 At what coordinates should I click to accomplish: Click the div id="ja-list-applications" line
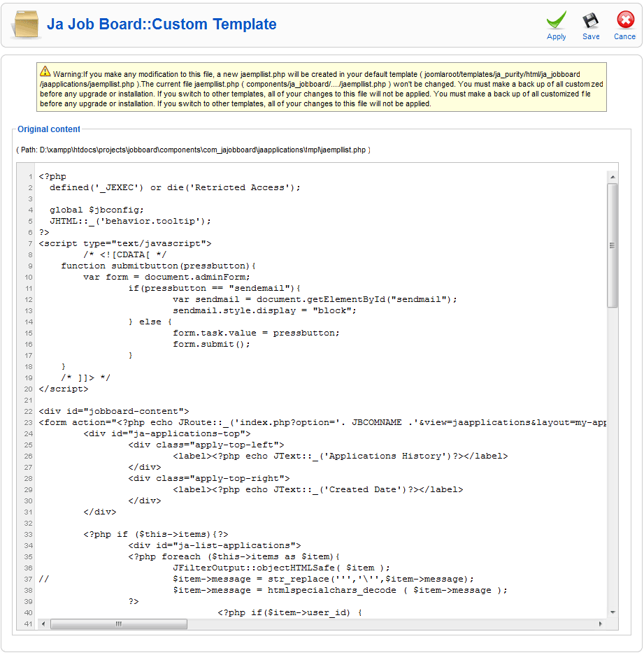pos(215,545)
